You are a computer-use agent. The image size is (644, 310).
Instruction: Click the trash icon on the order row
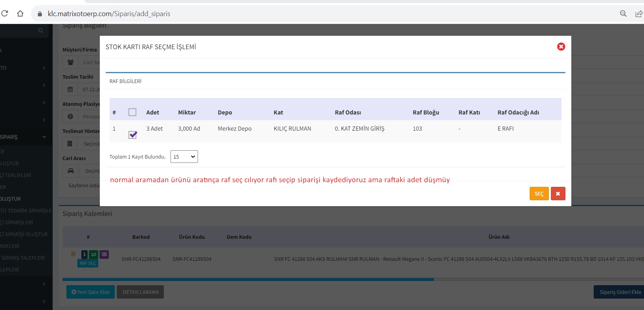click(x=73, y=254)
